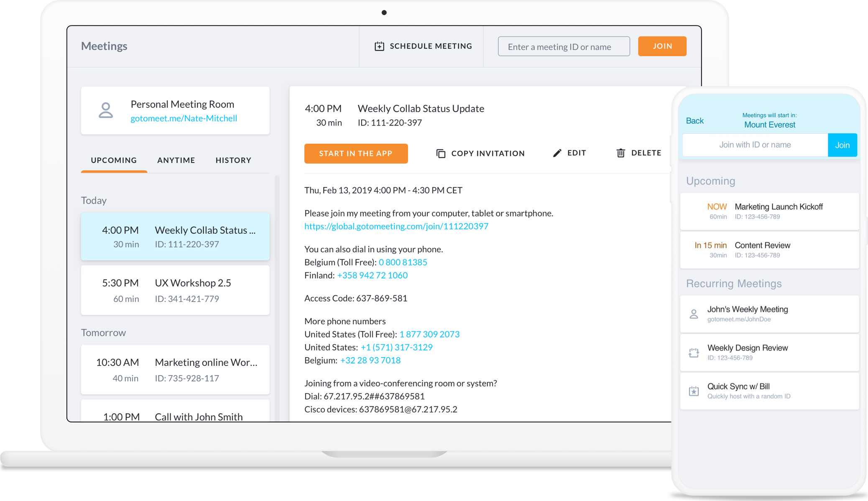Click the Enter a meeting ID field
The height and width of the screenshot is (501, 868).
(x=564, y=46)
